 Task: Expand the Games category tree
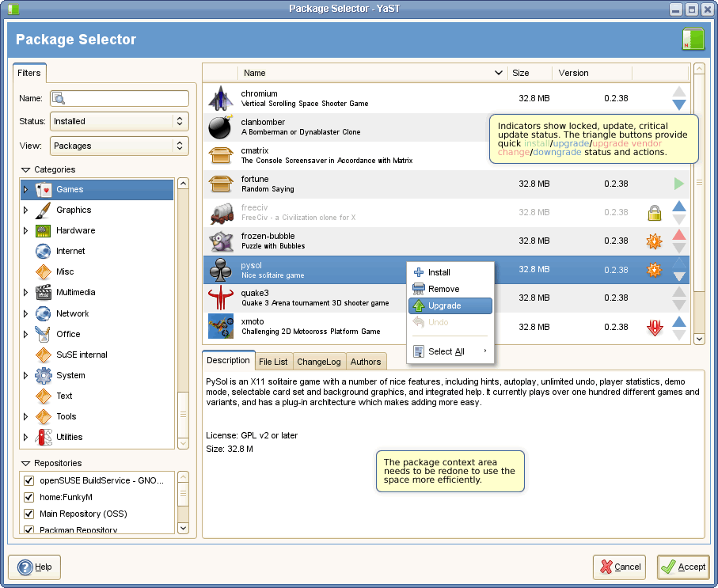(25, 189)
